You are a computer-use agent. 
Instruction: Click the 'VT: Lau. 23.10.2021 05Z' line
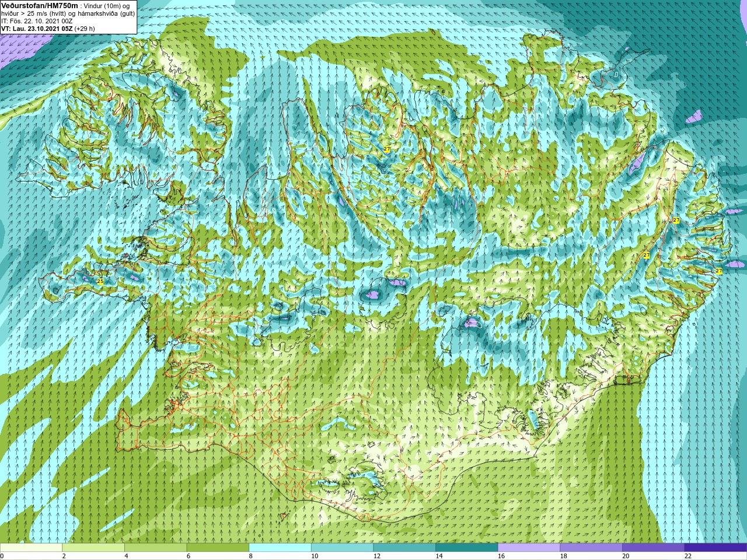click(37, 28)
